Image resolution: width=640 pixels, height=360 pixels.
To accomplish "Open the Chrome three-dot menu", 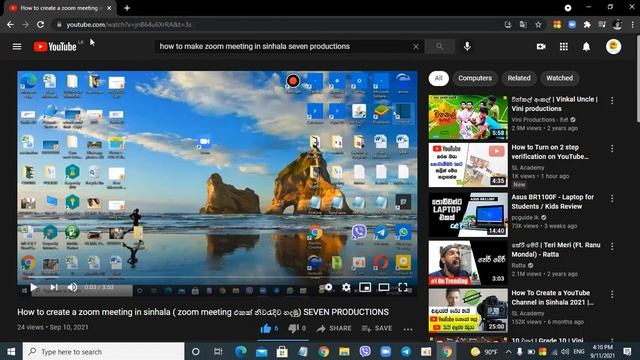I will click(x=633, y=24).
